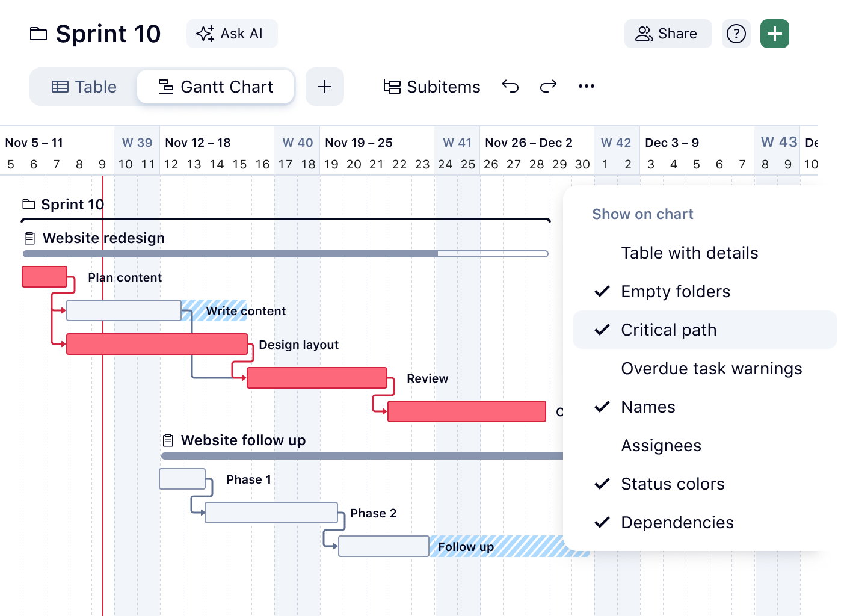The width and height of the screenshot is (847, 616).
Task: Click the Website redesign project icon
Action: pos(29,238)
